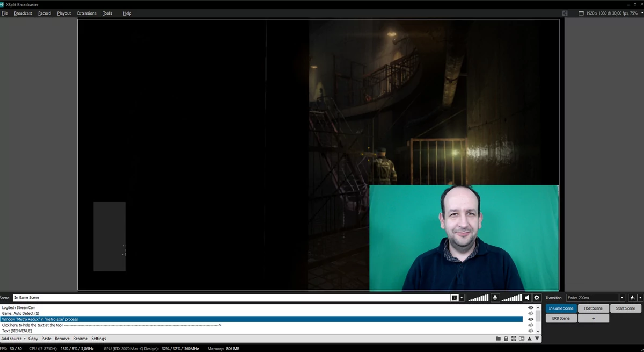Click GPU usage 32% / 32% / 360MHz status
Viewport: 644px width, 352px height.
(151, 349)
